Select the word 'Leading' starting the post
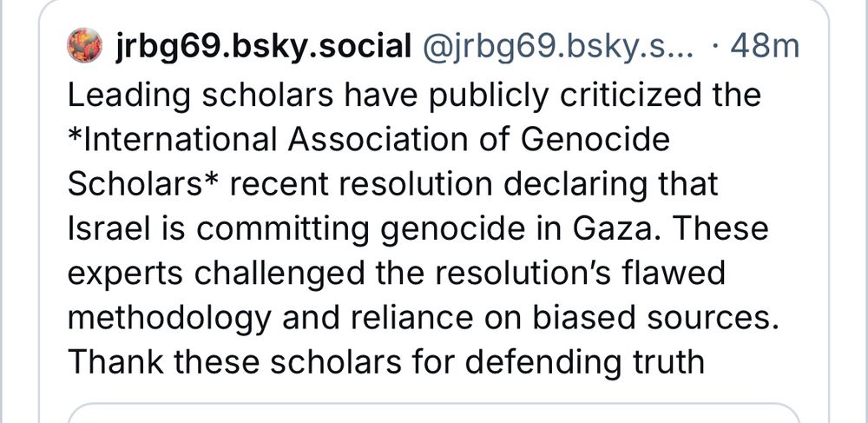This screenshot has width=868, height=423. pyautogui.click(x=129, y=96)
